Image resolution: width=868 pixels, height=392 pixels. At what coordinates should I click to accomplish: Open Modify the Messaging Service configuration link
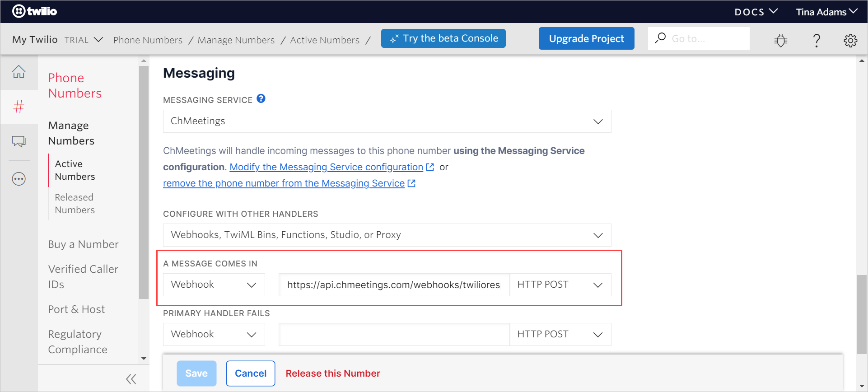[x=326, y=167]
